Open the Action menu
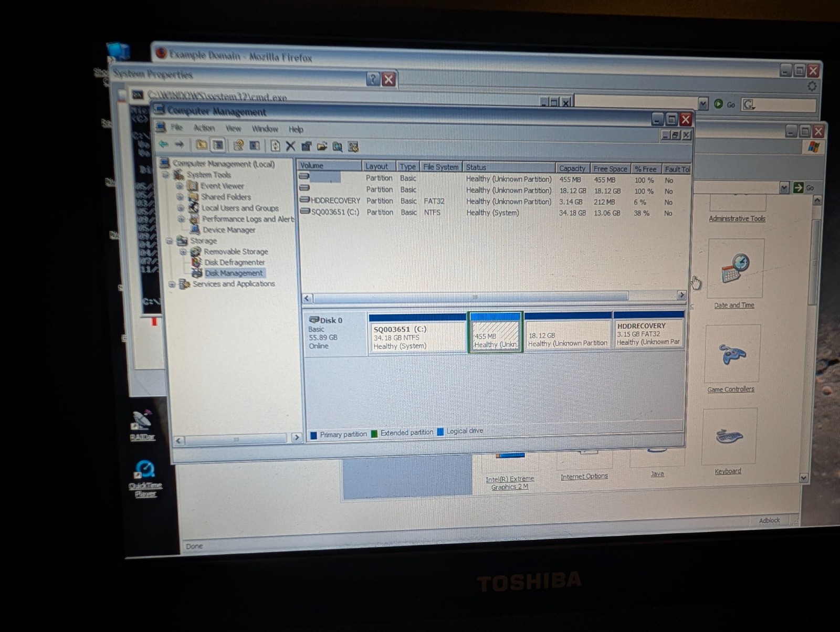This screenshot has width=840, height=632. [204, 128]
